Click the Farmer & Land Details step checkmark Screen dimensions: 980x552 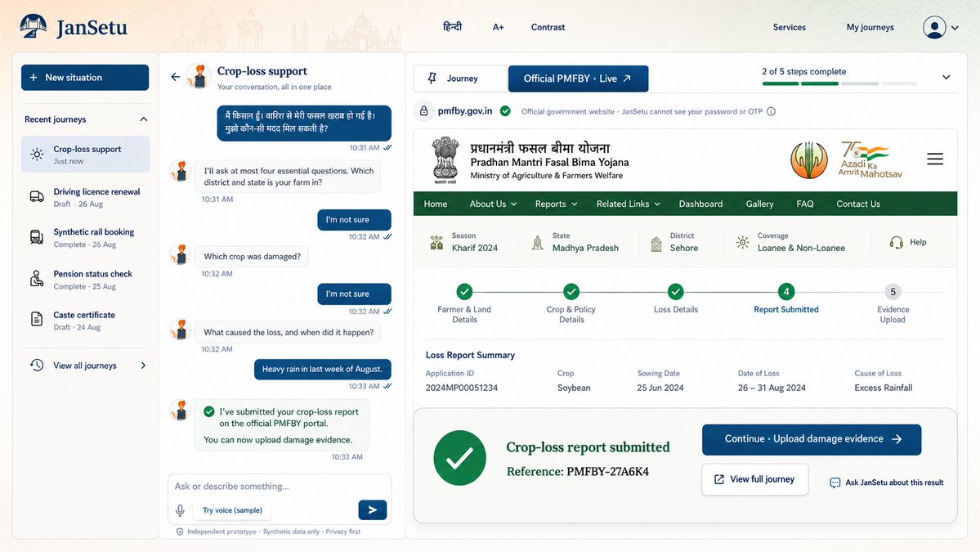pyautogui.click(x=464, y=291)
